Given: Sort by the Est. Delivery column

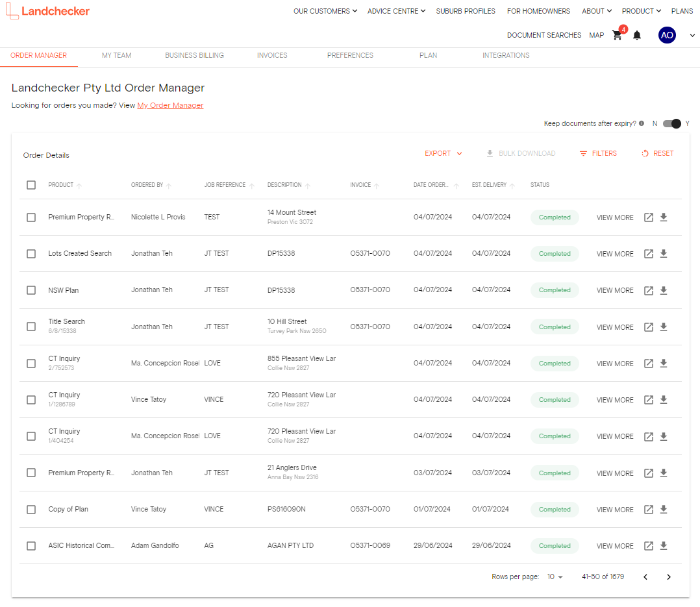Looking at the screenshot, I should point(493,185).
